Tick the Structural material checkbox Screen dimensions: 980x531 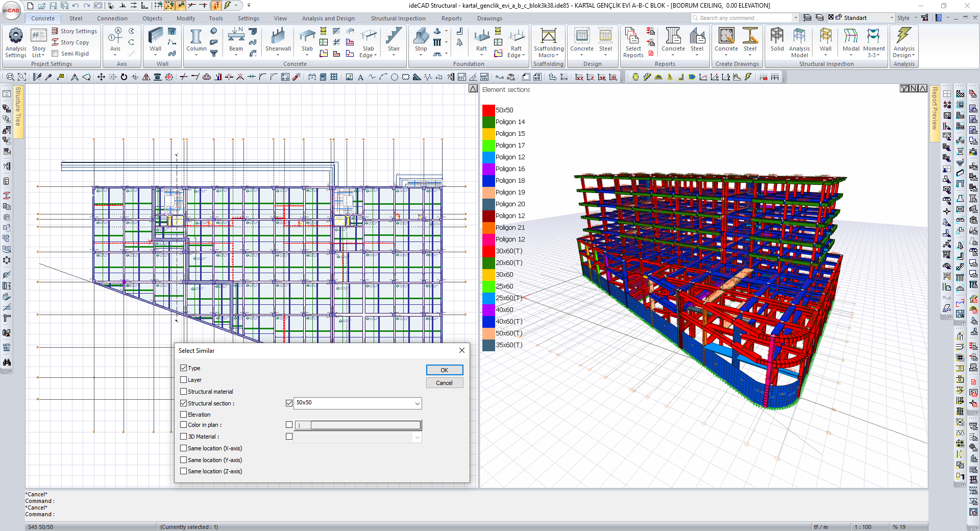coord(184,392)
